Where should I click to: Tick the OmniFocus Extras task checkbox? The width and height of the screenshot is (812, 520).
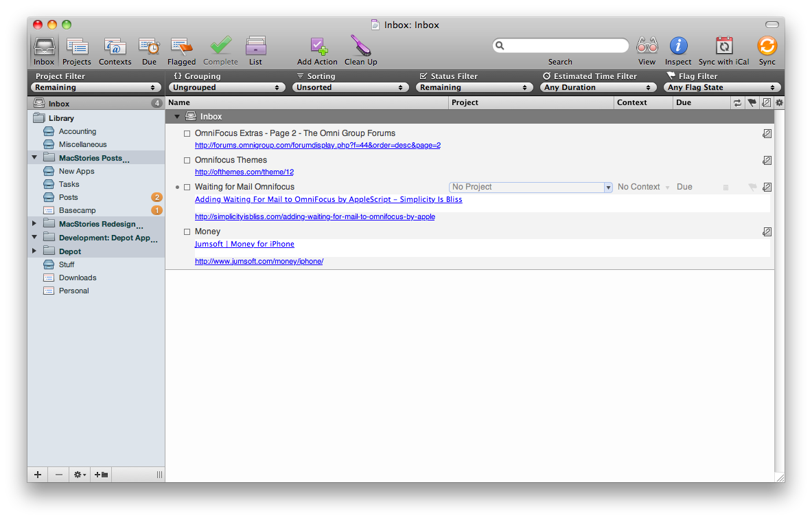(187, 133)
